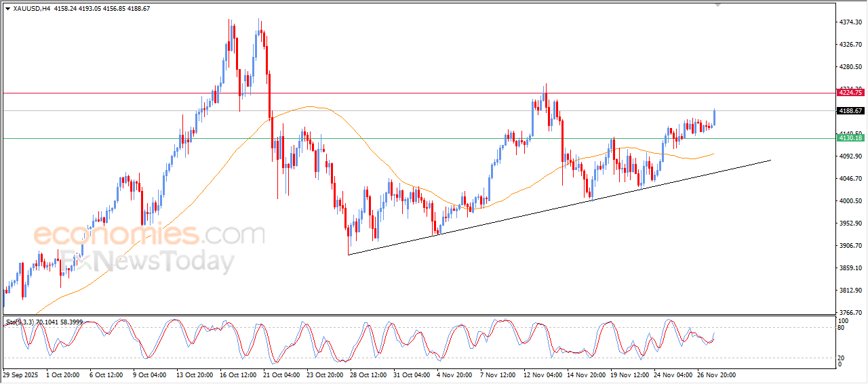Click the 31 Oct 04:00 time label

pos(412,375)
